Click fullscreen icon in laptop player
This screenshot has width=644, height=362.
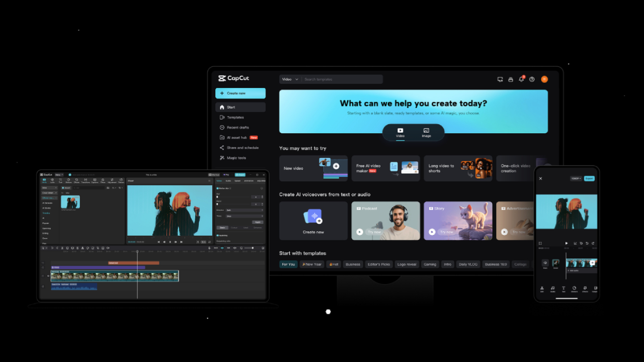pyautogui.click(x=209, y=242)
